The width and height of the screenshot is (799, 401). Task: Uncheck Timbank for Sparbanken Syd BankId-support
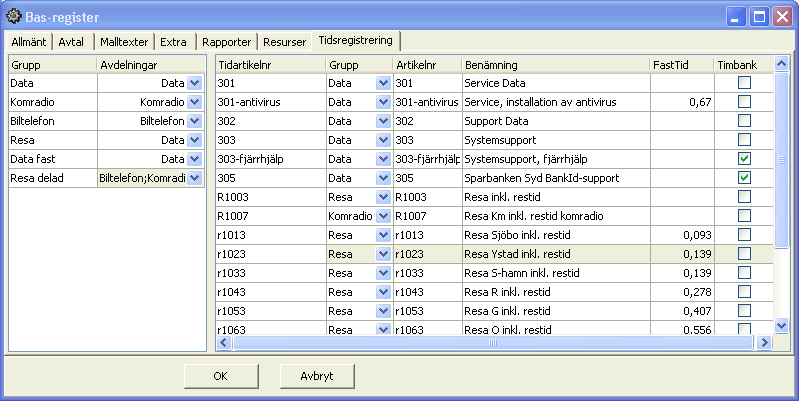pos(744,178)
